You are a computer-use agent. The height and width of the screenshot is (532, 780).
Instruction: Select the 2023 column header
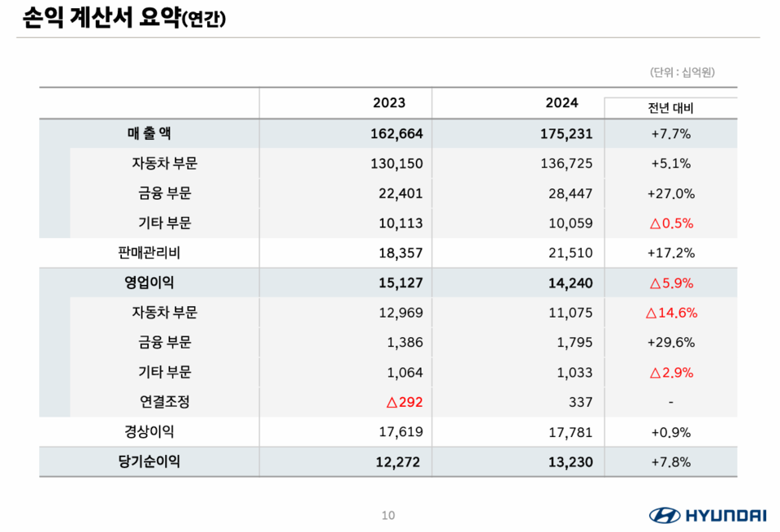click(x=388, y=102)
